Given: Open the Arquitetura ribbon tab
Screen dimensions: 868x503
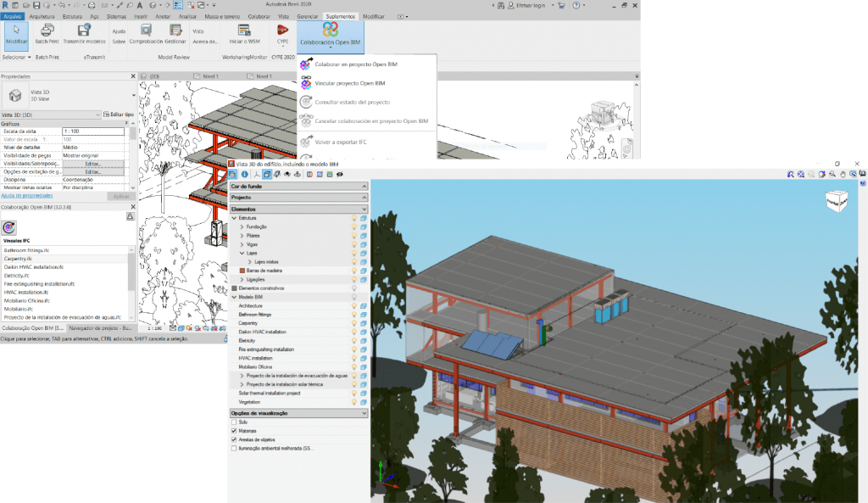Looking at the screenshot, I should [42, 17].
